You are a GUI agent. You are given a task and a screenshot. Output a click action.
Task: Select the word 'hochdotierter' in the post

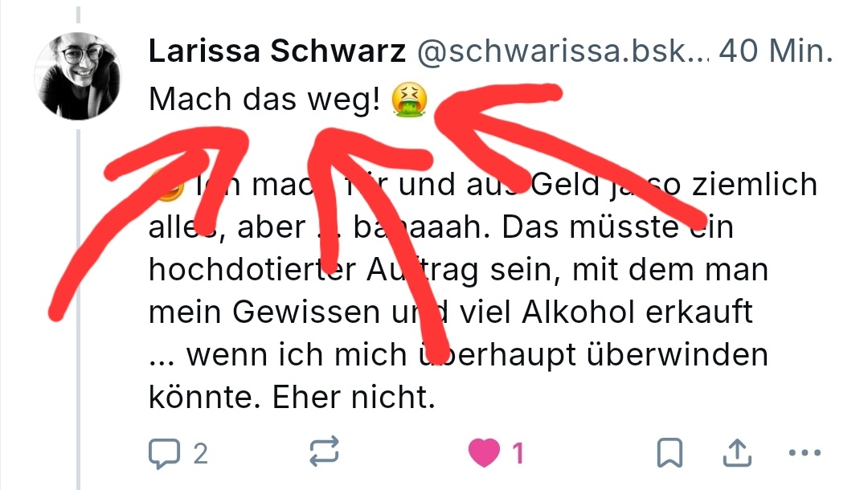(252, 270)
